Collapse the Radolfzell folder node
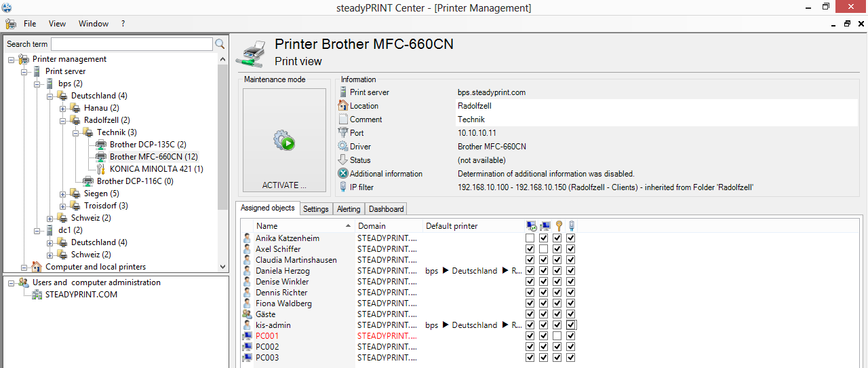The height and width of the screenshot is (368, 868). tap(62, 120)
